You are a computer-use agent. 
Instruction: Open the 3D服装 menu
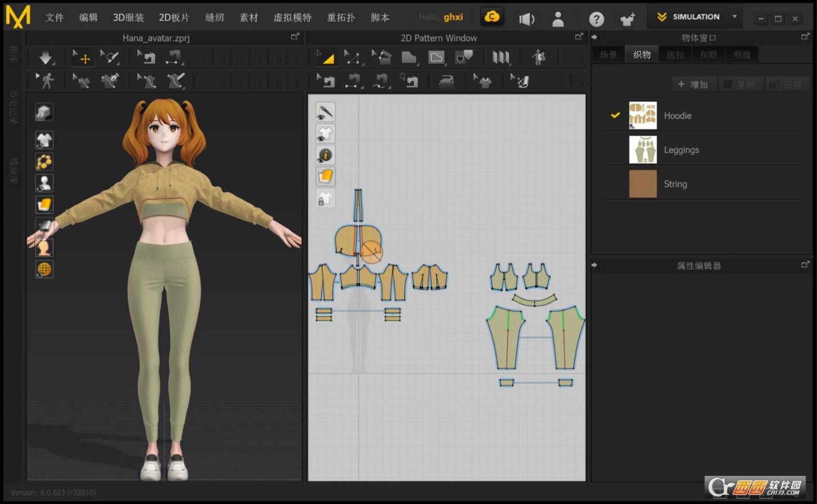pos(128,17)
